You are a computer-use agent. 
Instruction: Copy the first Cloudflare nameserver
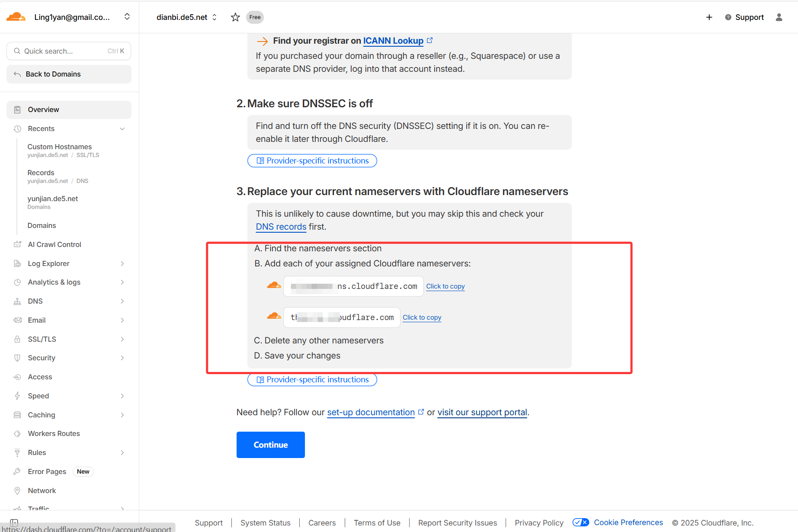445,286
